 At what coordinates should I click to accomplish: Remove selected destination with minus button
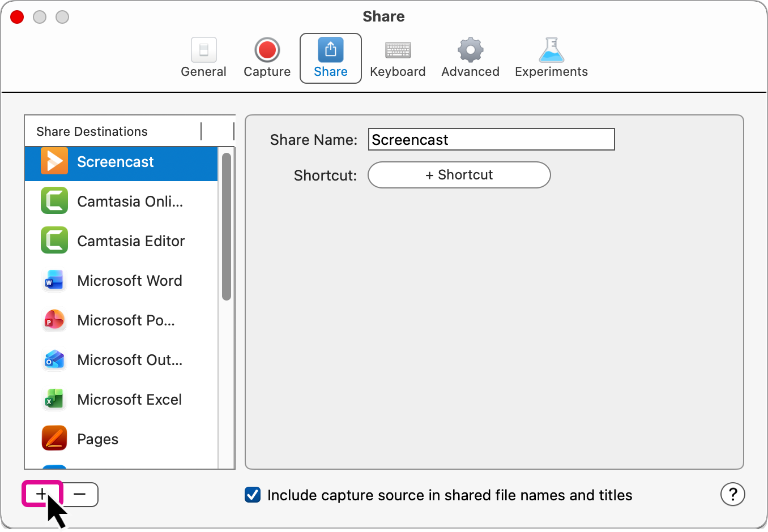tap(80, 494)
